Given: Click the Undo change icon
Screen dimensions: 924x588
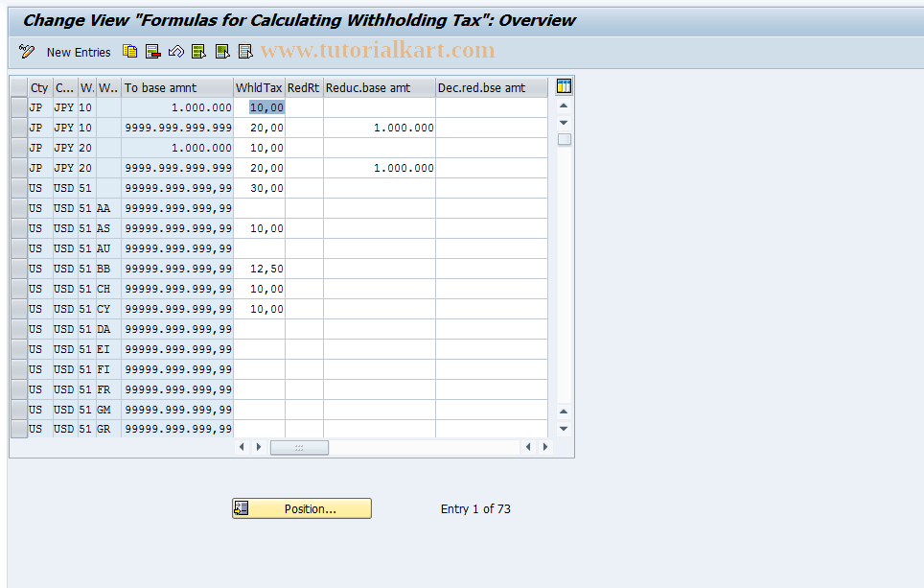Looking at the screenshot, I should pyautogui.click(x=175, y=52).
